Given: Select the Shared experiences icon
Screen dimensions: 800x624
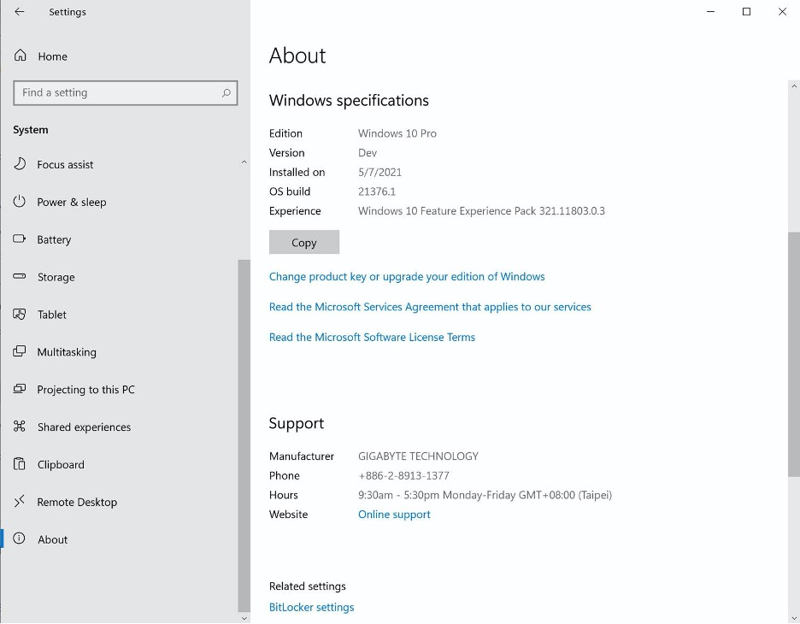Looking at the screenshot, I should 19,426.
